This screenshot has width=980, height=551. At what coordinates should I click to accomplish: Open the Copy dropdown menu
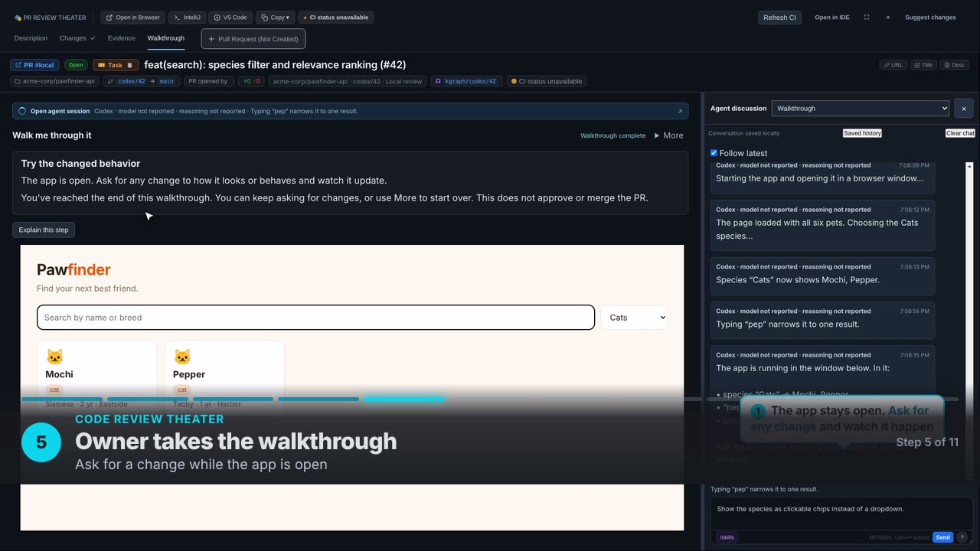[276, 18]
